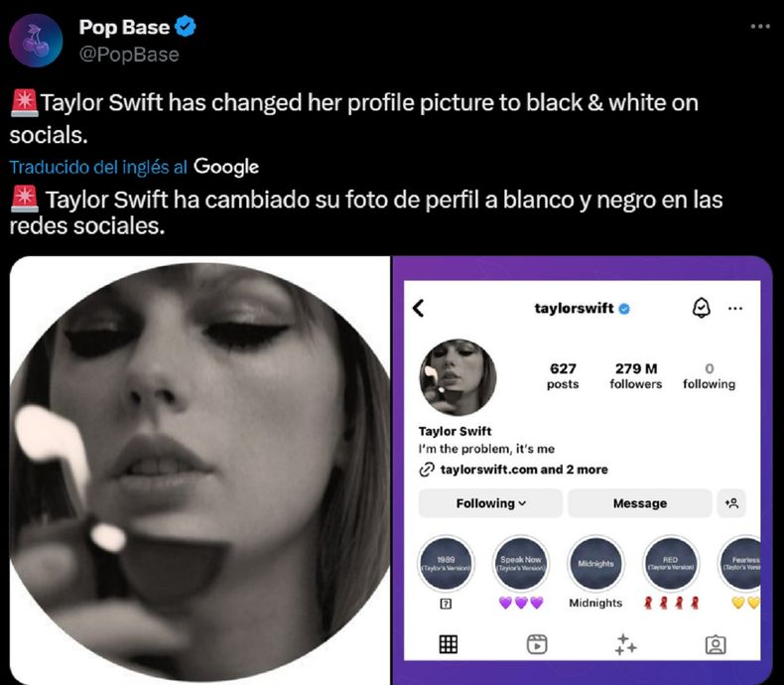
Task: Tap the back arrow on Instagram profile
Action: pyautogui.click(x=418, y=309)
